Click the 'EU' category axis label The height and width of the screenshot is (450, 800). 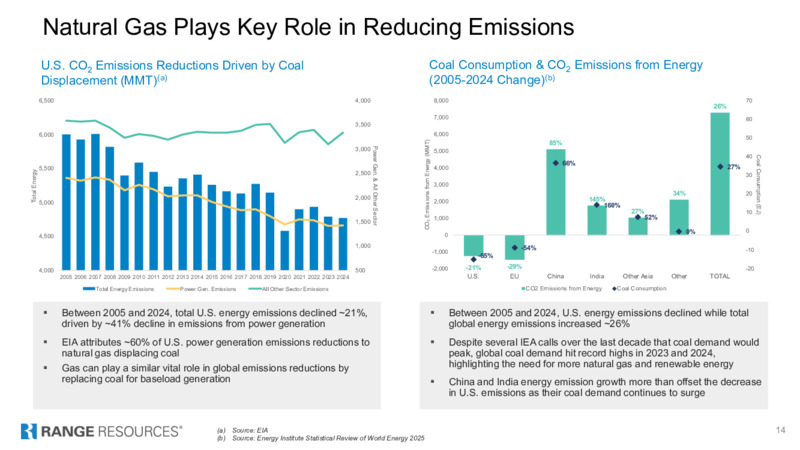[514, 276]
